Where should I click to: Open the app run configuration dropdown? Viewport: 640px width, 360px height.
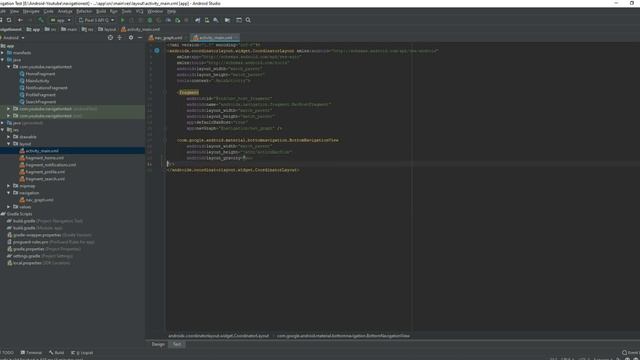[x=60, y=20]
